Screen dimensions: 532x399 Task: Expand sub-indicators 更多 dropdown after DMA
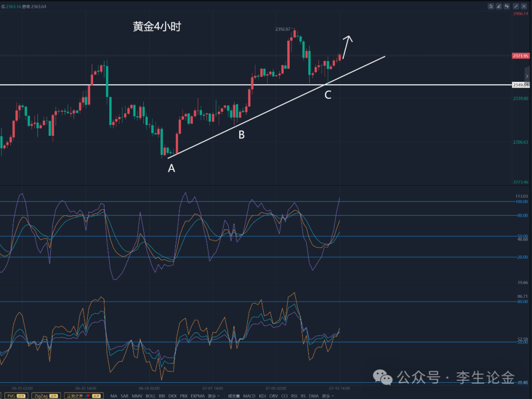[328, 396]
